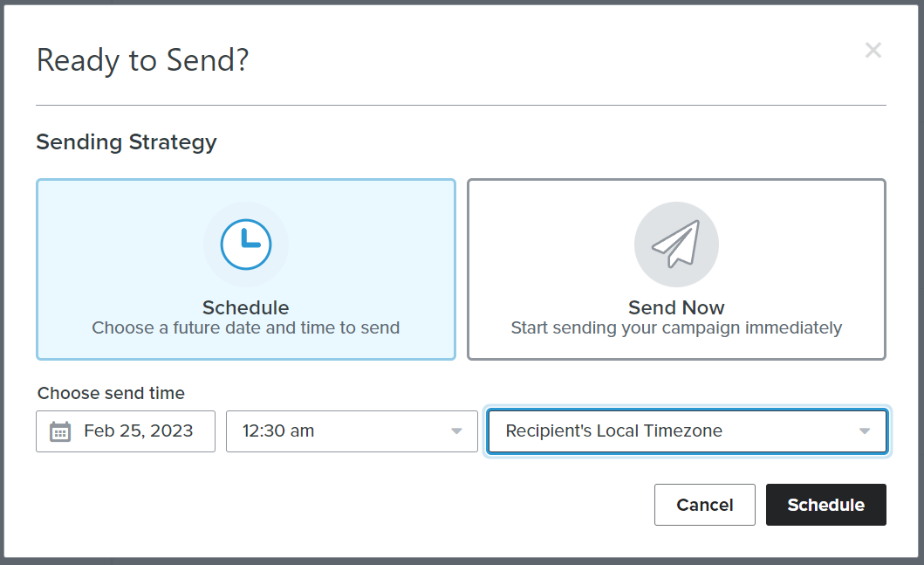Click the Schedule card title text

(246, 307)
